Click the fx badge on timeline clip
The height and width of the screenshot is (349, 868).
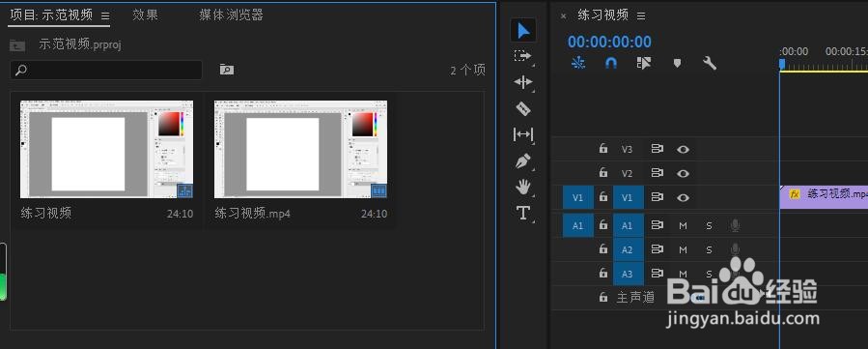click(x=795, y=194)
